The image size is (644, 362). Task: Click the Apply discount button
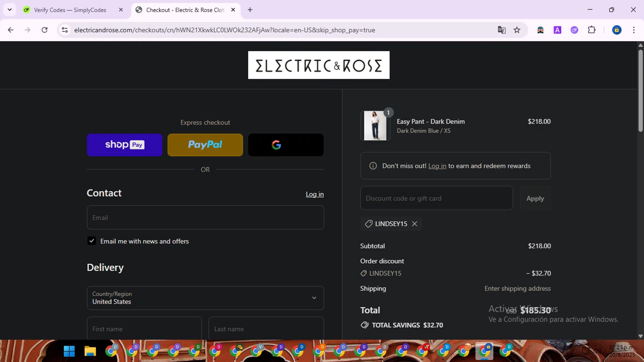click(x=535, y=198)
